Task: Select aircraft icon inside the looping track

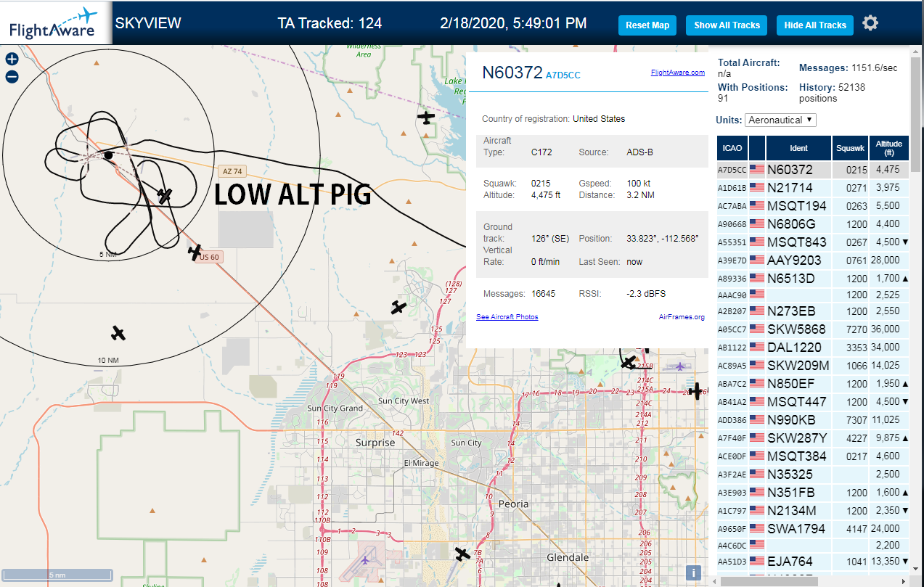Action: tap(165, 195)
